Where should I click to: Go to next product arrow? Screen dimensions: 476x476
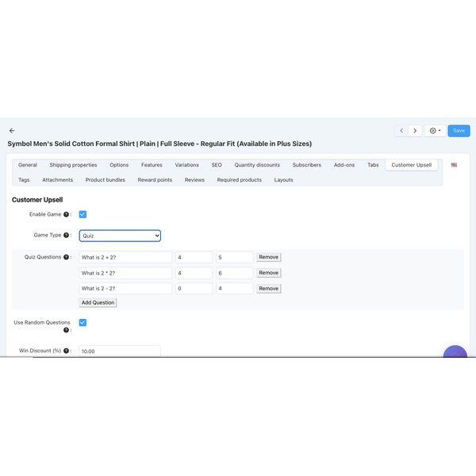415,131
